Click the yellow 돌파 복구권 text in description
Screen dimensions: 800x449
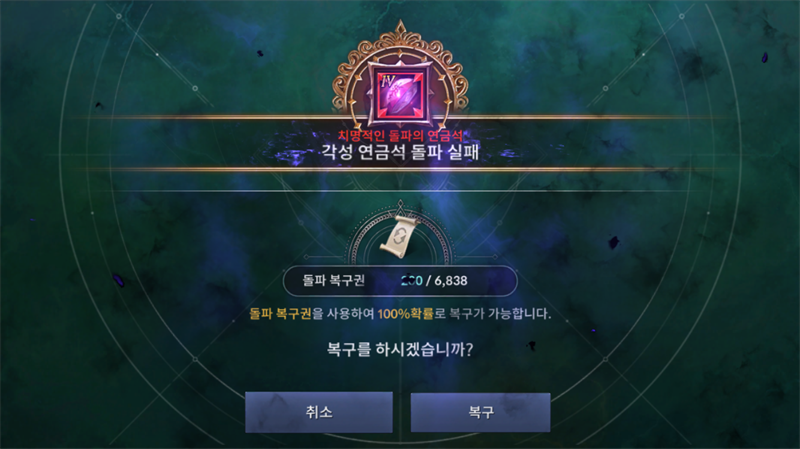point(280,313)
